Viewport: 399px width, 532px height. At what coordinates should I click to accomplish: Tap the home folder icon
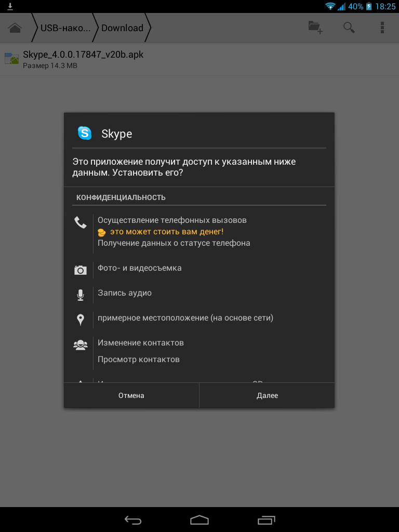coord(15,28)
